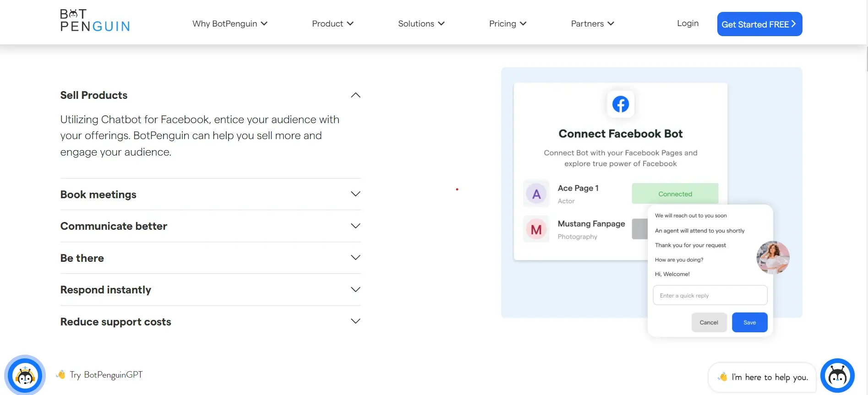This screenshot has height=395, width=868.
Task: Click the Ace Page 1 name
Action: [578, 188]
